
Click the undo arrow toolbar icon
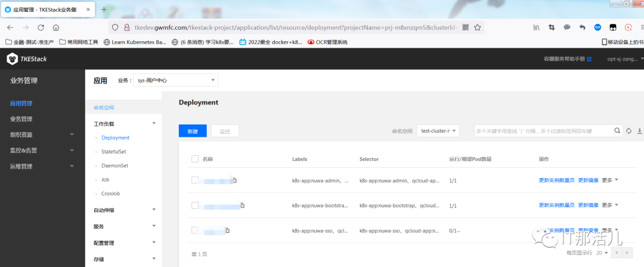(582, 27)
